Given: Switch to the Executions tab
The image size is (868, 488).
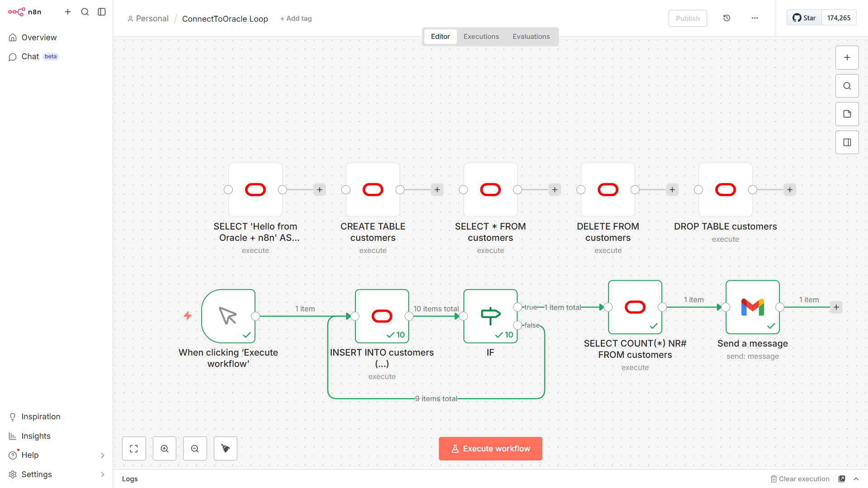Looking at the screenshot, I should point(481,37).
